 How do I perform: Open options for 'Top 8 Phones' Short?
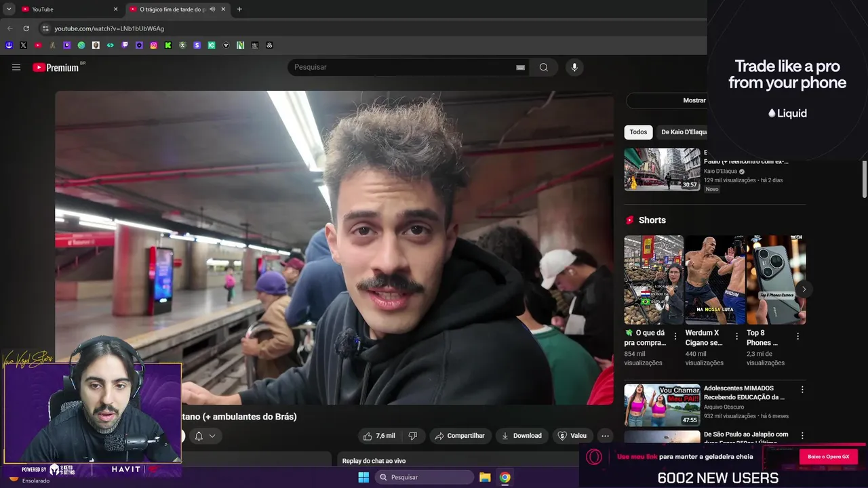[797, 336]
